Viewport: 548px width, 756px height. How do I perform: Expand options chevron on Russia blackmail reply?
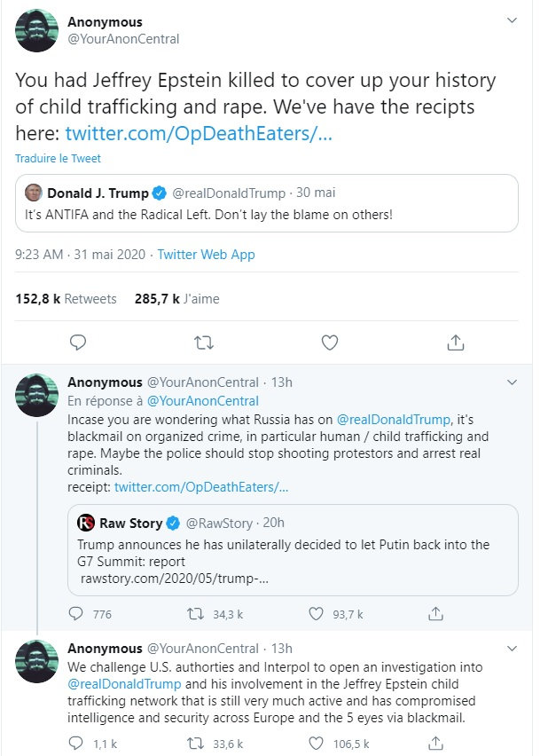pyautogui.click(x=512, y=382)
